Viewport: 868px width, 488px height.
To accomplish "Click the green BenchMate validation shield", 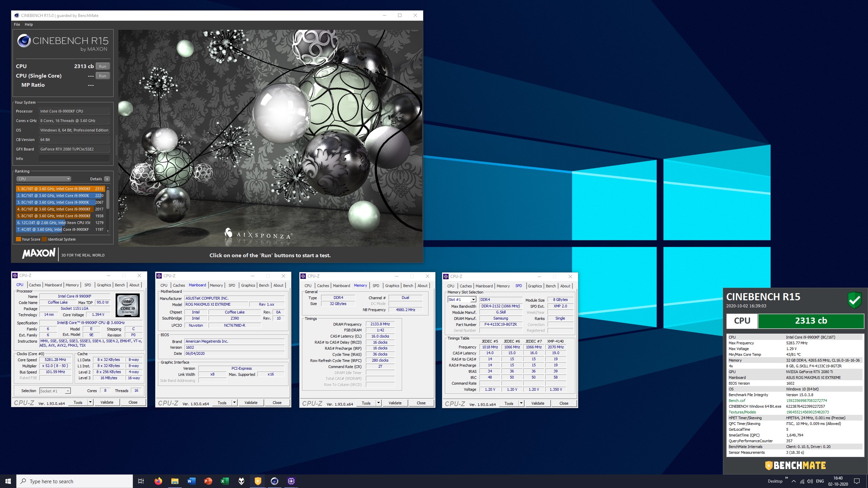I will [x=855, y=300].
